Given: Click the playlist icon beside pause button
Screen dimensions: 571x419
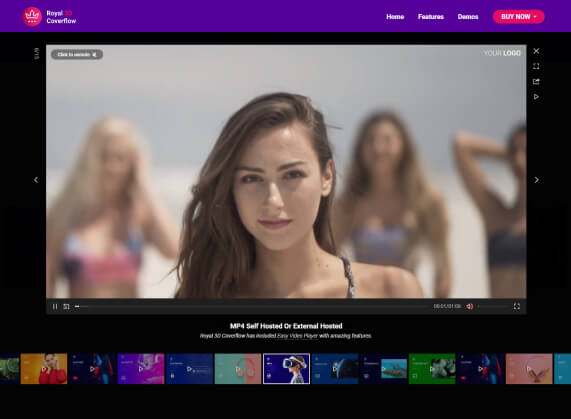Looking at the screenshot, I should pos(66,307).
